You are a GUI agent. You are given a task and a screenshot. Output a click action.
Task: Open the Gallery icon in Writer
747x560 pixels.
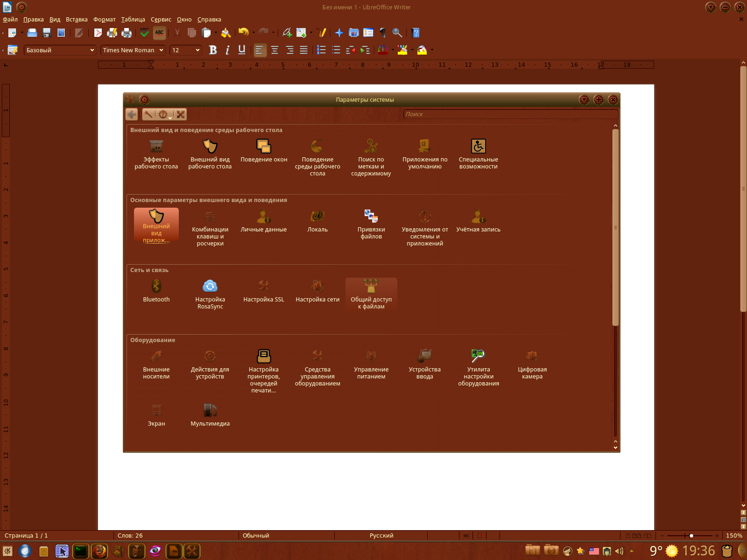point(354,33)
